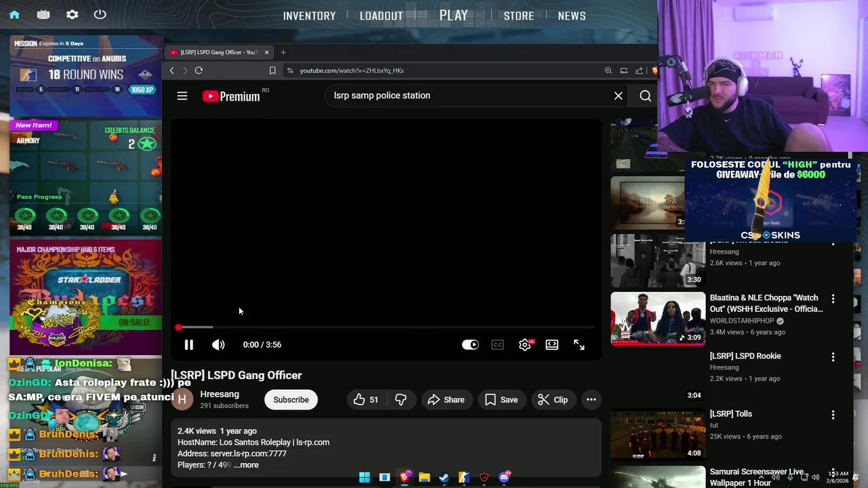Click the CS2 quit power icon
Viewport: 868px width, 488px height.
[x=100, y=14]
